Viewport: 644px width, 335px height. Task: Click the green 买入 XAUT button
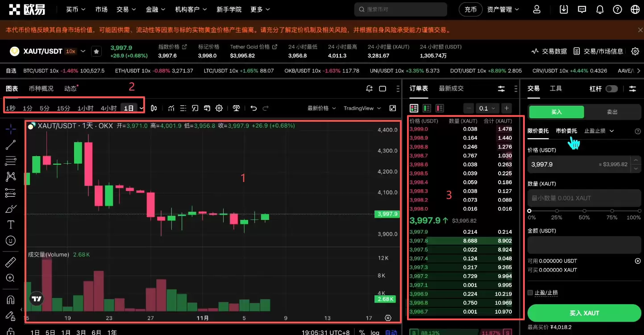[x=584, y=313]
